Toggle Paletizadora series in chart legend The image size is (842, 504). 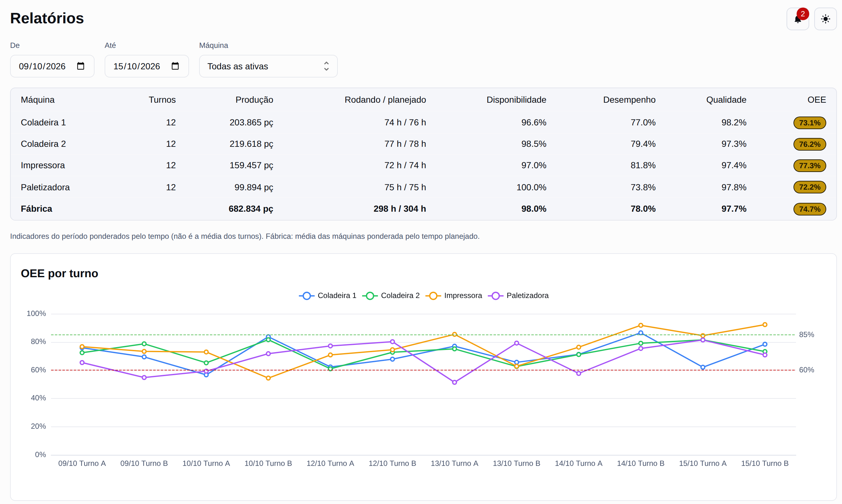tap(518, 295)
